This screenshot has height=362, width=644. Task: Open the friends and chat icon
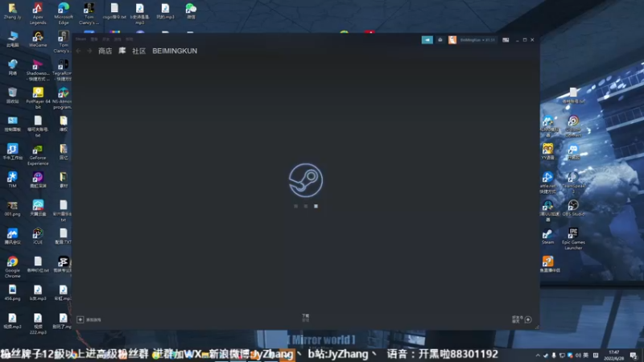point(528,319)
